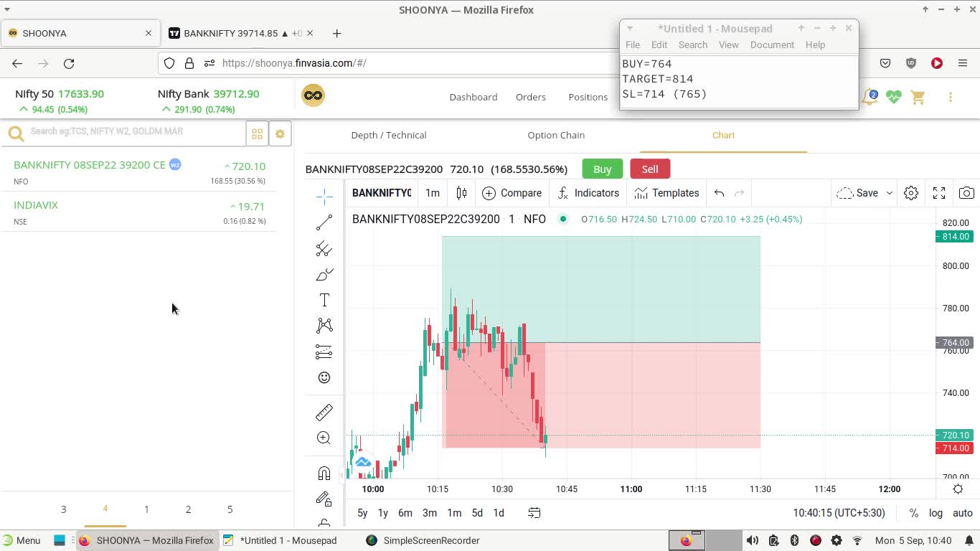Screen dimensions: 980x551
Task: Open the go to date tool
Action: [x=534, y=513]
